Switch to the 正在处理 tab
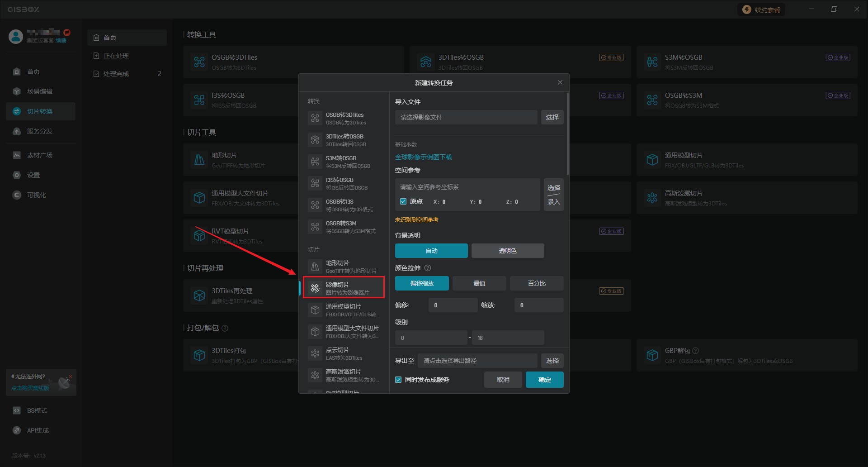Image resolution: width=868 pixels, height=467 pixels. pyautogui.click(x=116, y=56)
